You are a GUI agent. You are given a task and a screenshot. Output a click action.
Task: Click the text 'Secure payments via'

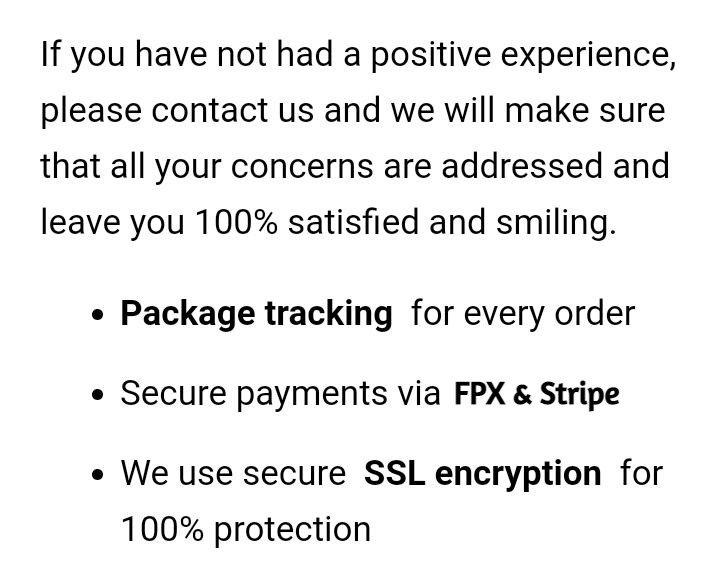coord(280,394)
